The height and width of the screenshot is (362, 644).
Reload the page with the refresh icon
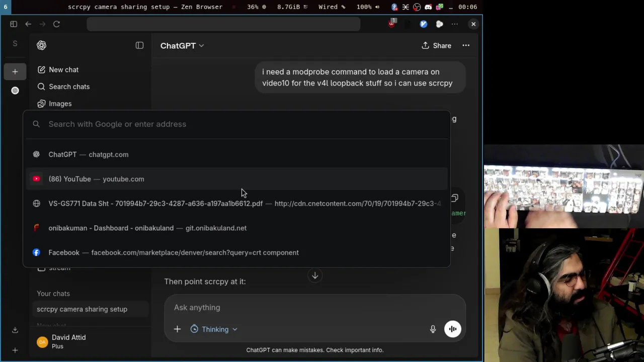[x=56, y=24]
